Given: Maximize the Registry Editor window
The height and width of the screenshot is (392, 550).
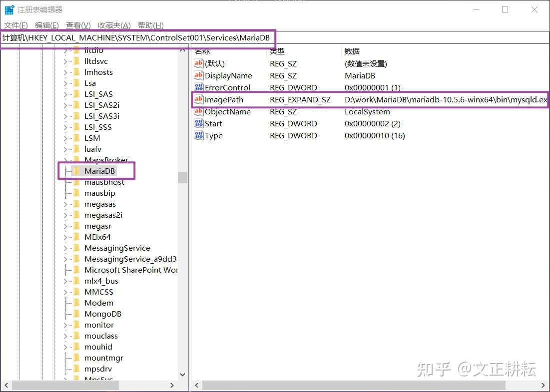Looking at the screenshot, I should point(505,10).
